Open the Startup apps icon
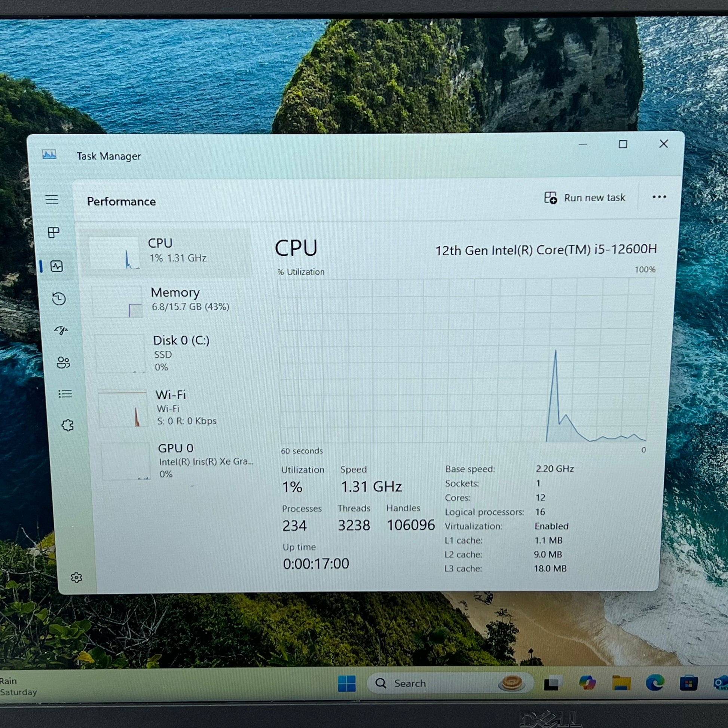 61,330
